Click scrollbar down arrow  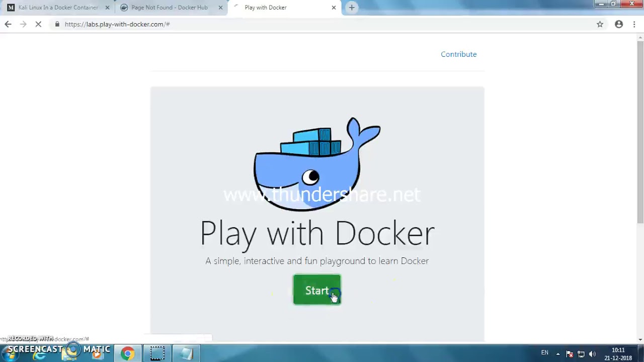coord(640,339)
